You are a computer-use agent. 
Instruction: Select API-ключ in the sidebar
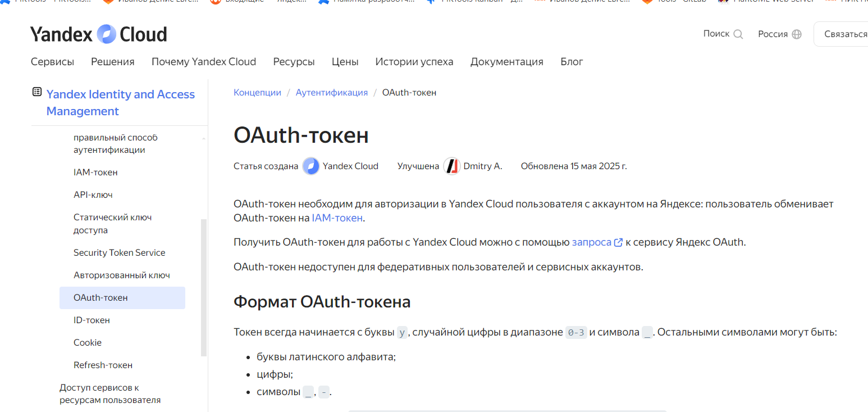(x=93, y=195)
